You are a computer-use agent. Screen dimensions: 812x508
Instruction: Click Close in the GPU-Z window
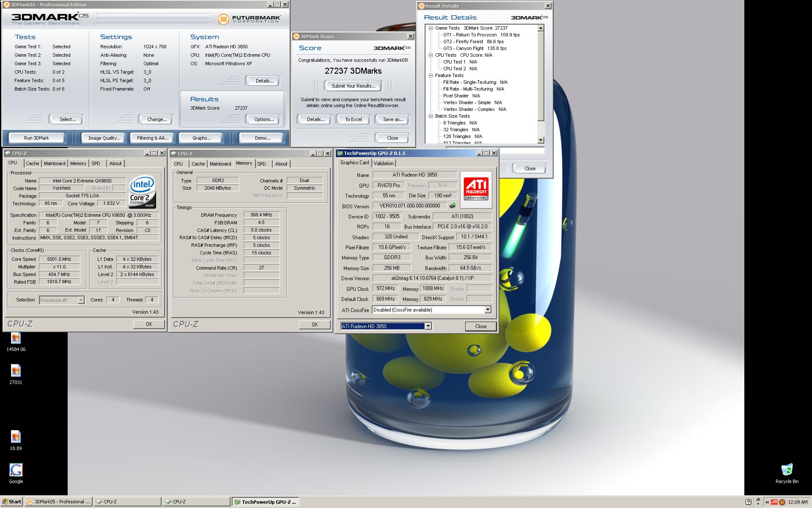pos(480,326)
